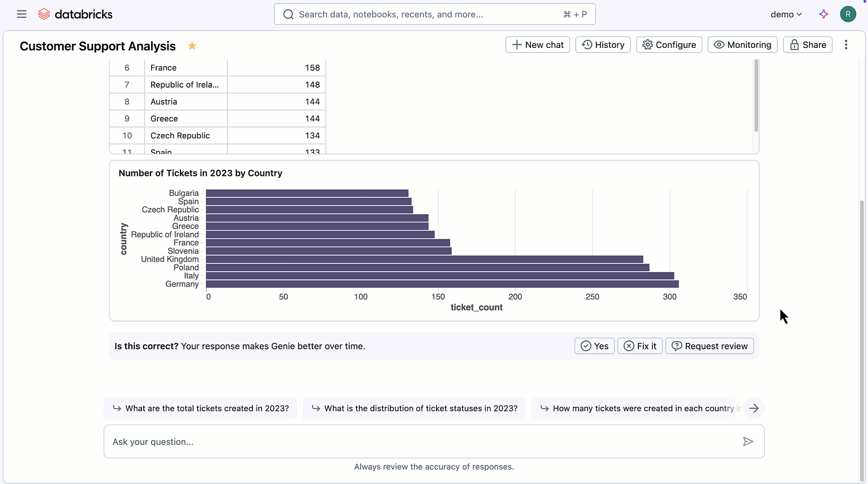Toggle the favorite star for Customer Support Analysis
The height and width of the screenshot is (484, 868).
192,46
